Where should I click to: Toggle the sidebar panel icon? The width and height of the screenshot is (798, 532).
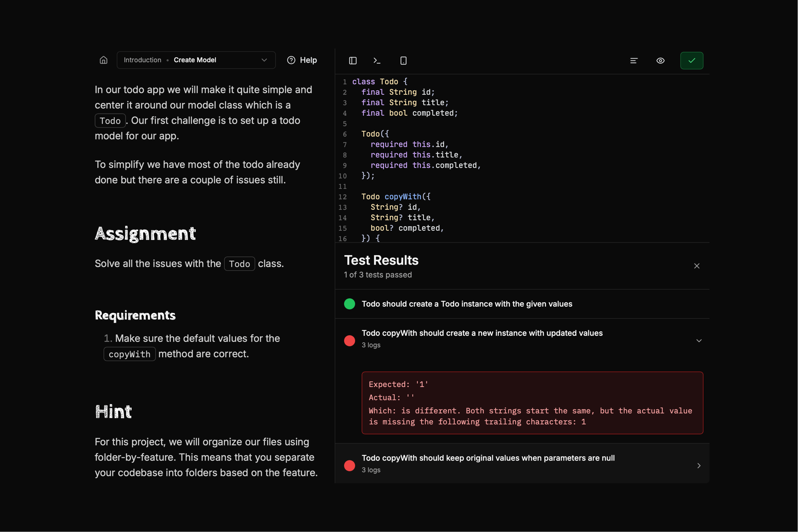point(353,60)
